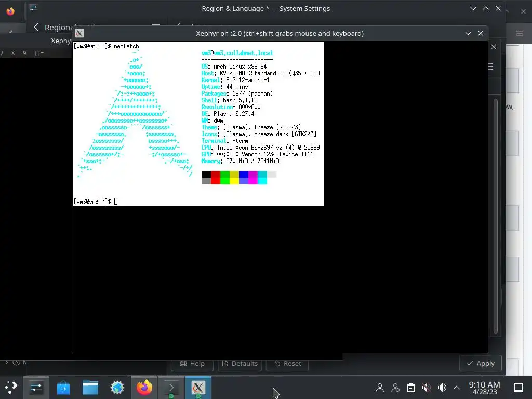532x399 pixels.
Task: Open the switch-user tray icon
Action: pos(395,388)
